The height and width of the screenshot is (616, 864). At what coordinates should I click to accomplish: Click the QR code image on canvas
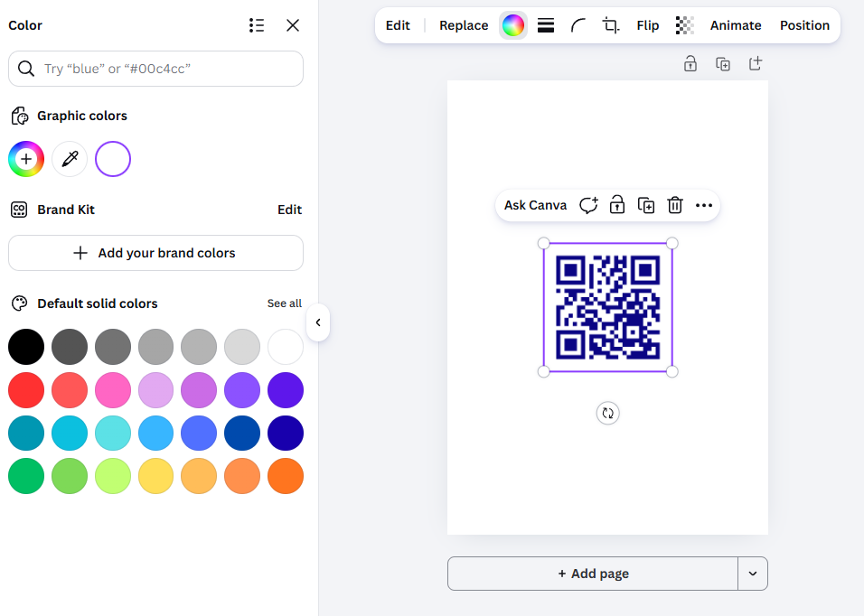coord(607,307)
